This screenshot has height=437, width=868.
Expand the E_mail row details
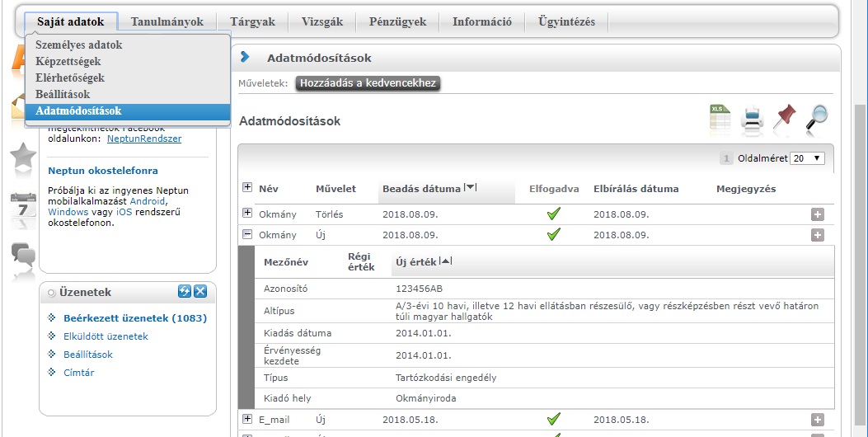(x=247, y=419)
